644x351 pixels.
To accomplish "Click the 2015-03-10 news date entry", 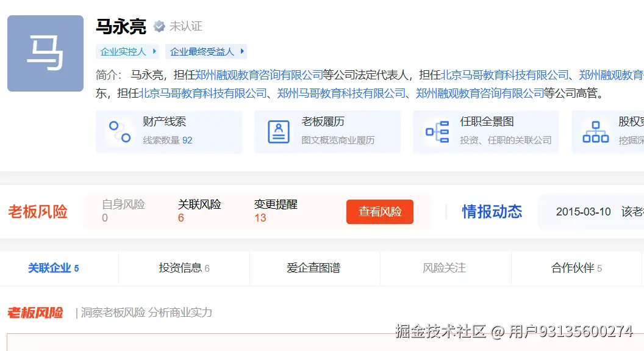I will (x=583, y=212).
